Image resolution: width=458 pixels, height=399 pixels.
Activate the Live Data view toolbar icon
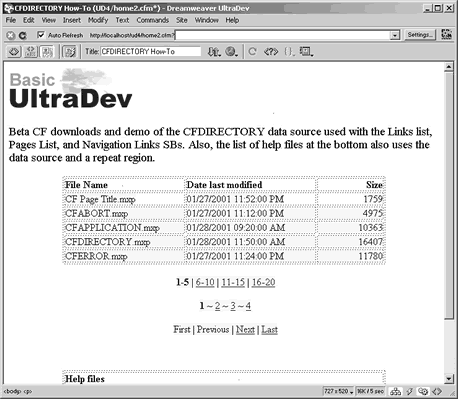[x=70, y=52]
